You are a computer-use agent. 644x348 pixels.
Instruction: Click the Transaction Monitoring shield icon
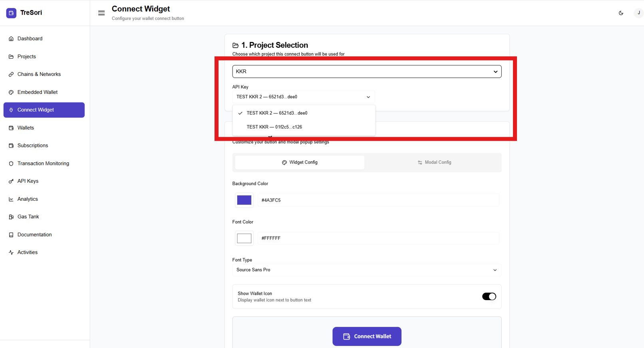pyautogui.click(x=11, y=164)
